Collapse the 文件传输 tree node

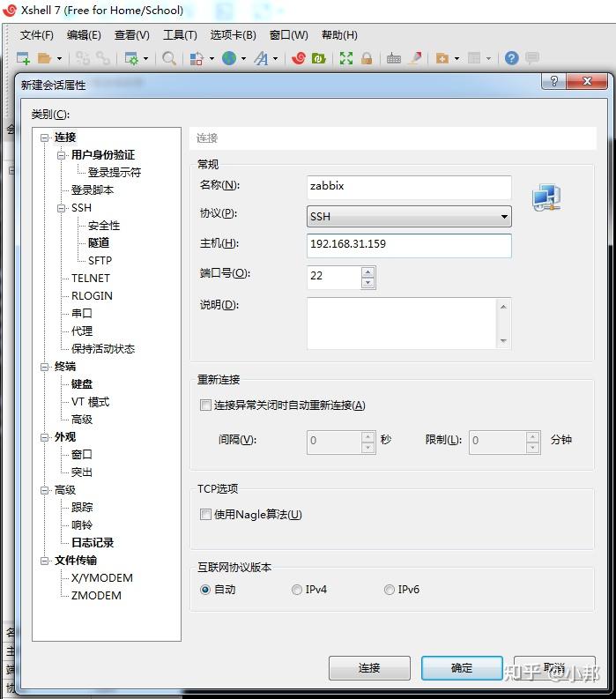(44, 561)
